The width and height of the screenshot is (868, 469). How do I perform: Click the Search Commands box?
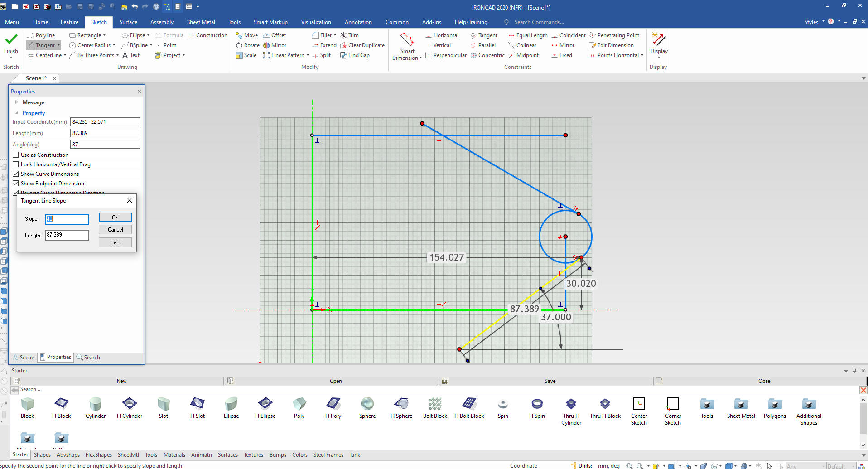point(539,22)
